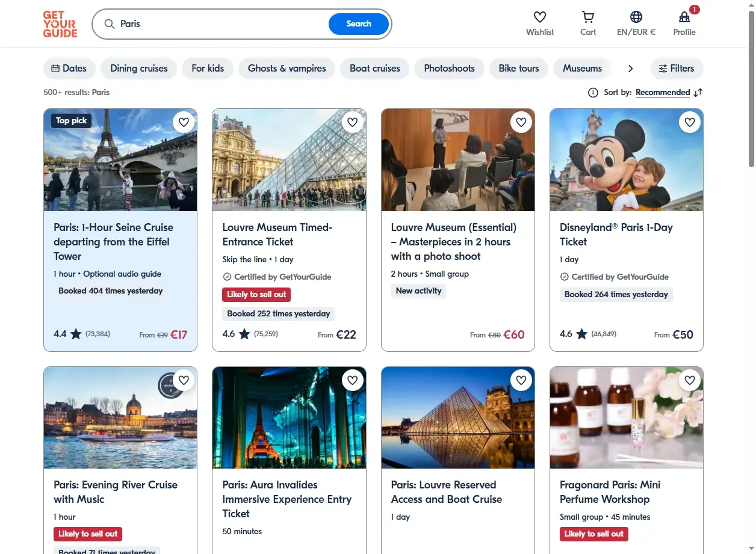The width and height of the screenshot is (756, 554).
Task: Add Louvre Museum Timed-Entrance Ticket to wishlist
Action: (x=353, y=123)
